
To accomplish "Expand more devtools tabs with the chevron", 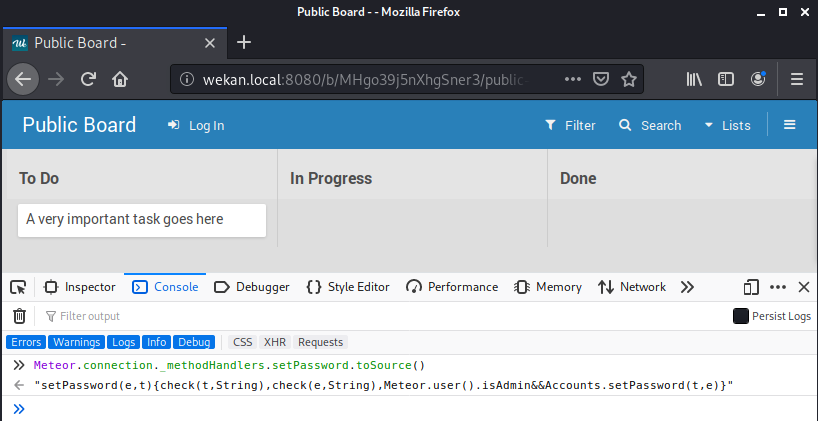I will tap(688, 287).
